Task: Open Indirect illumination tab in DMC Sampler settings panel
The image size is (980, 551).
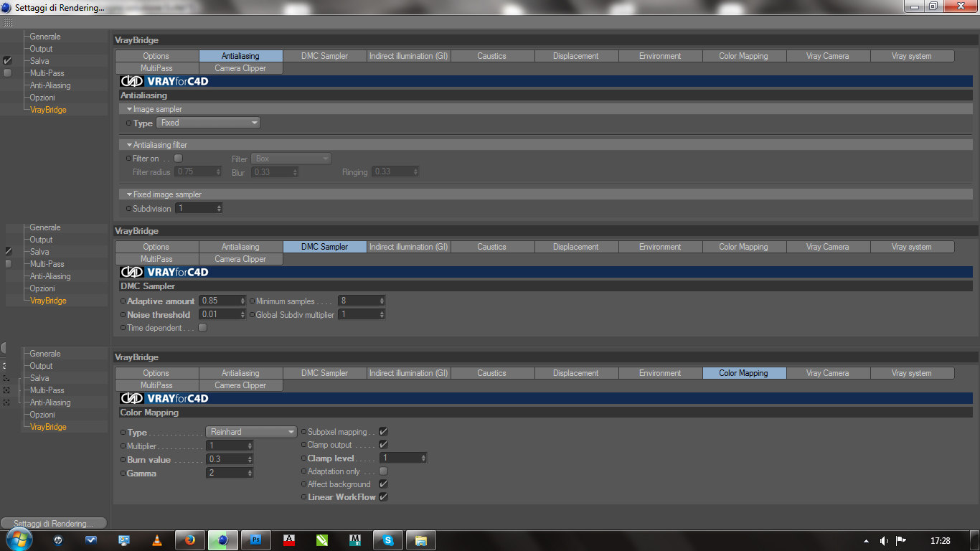Action: click(408, 247)
